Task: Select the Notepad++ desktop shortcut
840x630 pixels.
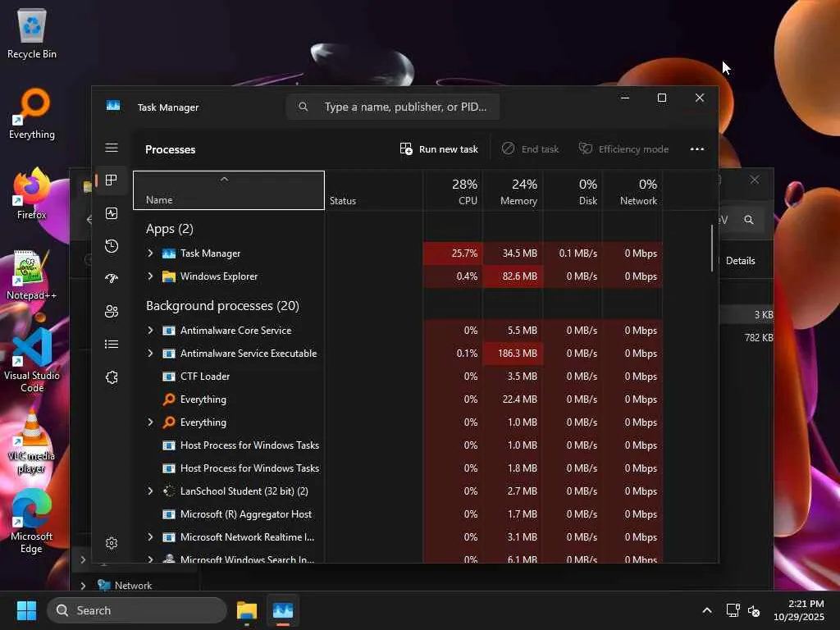Action: click(x=32, y=275)
